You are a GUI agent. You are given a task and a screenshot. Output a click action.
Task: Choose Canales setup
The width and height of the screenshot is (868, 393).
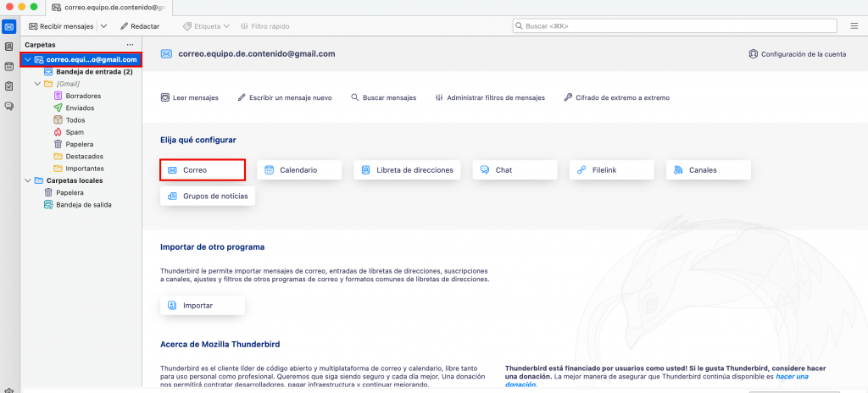[x=709, y=170]
